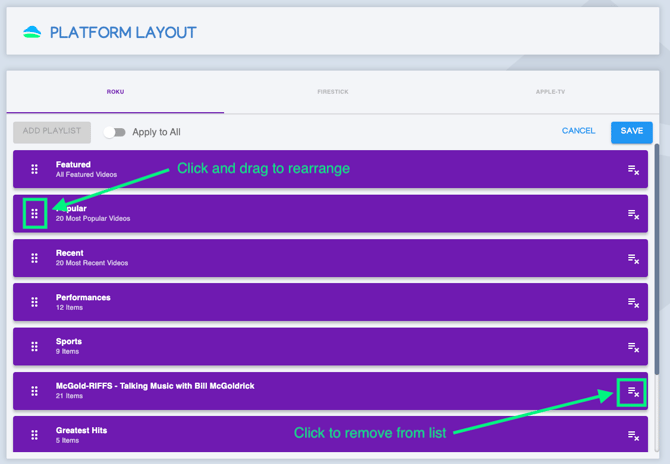Remove Greatest Hits playlist from the list
670x464 pixels.
633,435
